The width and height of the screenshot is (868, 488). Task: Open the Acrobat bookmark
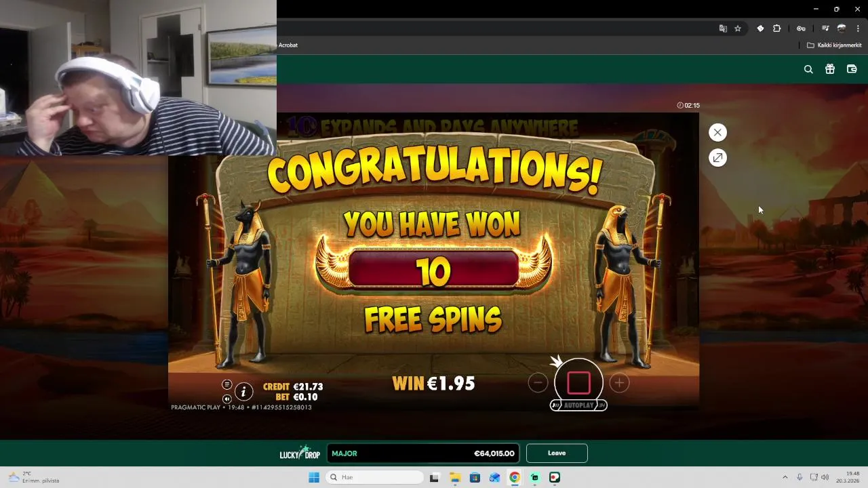coord(288,45)
